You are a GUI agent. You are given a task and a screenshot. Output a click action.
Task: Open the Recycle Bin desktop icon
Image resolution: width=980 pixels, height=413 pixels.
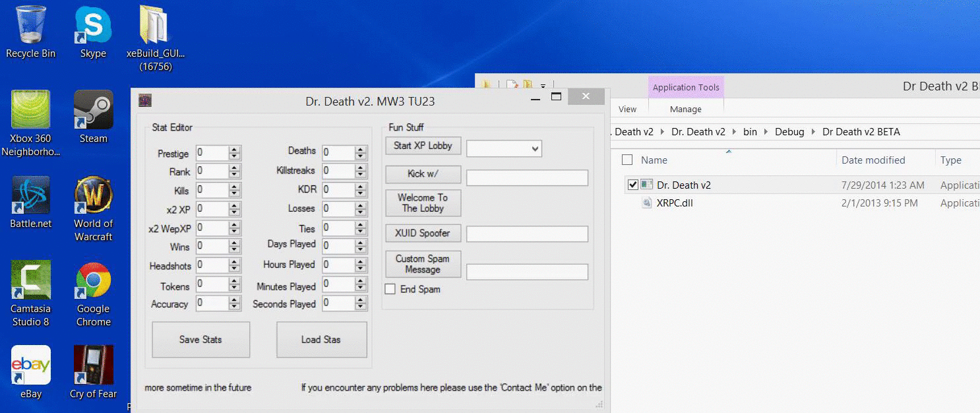[x=30, y=25]
